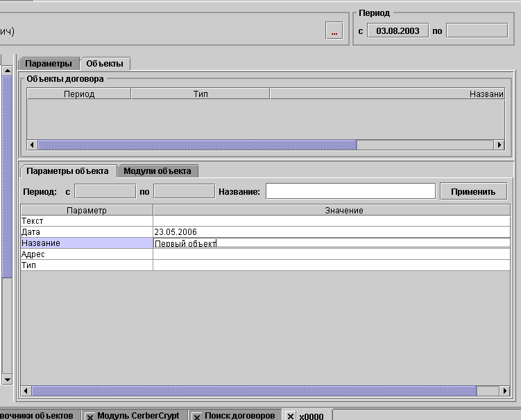Select the Параметры объекта tab

coord(67,171)
